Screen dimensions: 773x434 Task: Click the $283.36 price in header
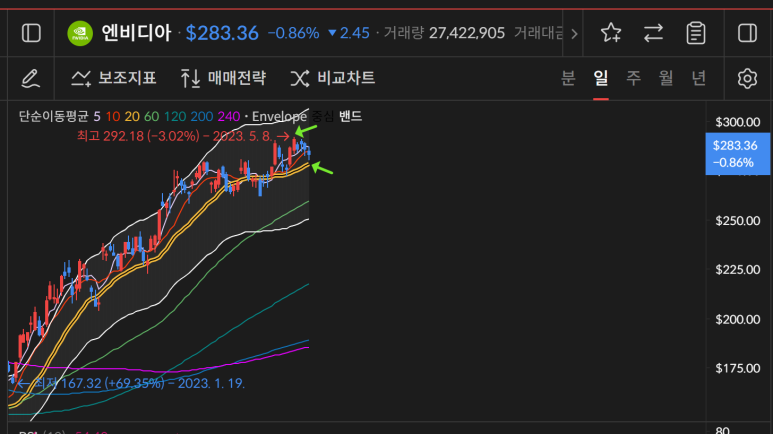pyautogui.click(x=222, y=33)
